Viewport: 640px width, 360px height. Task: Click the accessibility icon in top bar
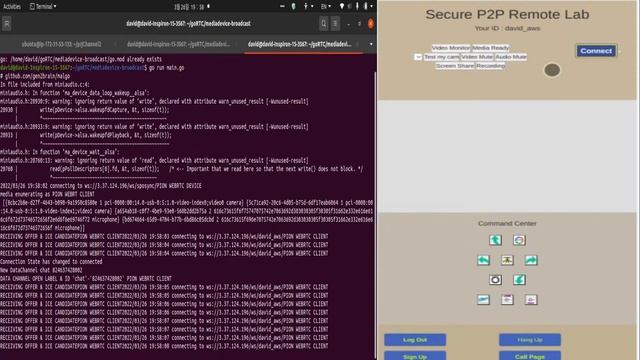305,6
